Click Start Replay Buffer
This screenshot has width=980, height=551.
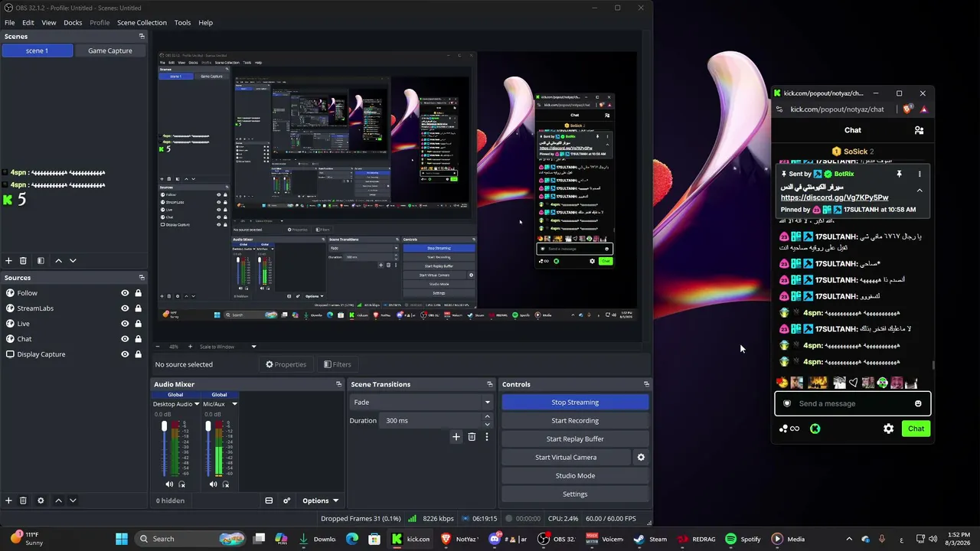click(x=575, y=439)
